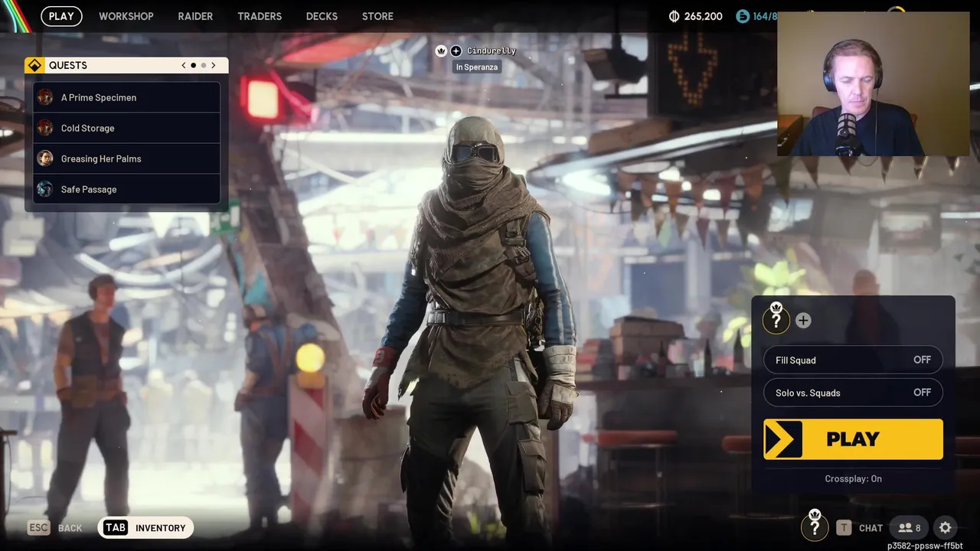Click the bottom question-mark profile avatar
The width and height of the screenshot is (980, 551).
815,526
